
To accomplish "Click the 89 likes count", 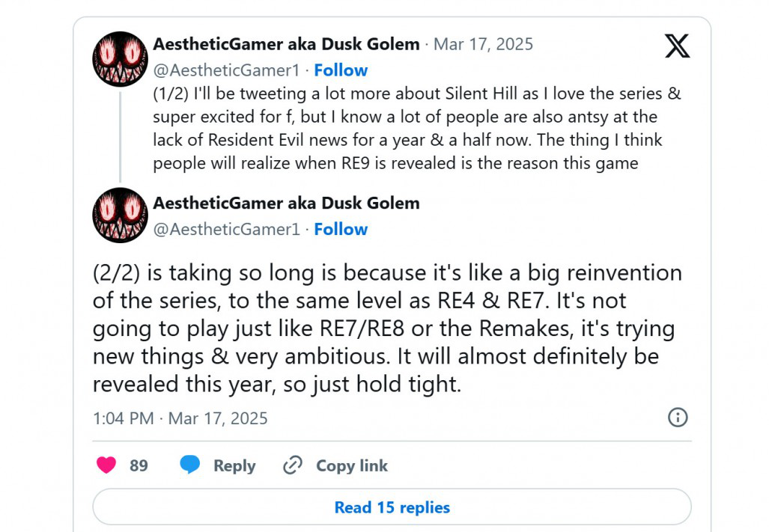I will (x=139, y=465).
